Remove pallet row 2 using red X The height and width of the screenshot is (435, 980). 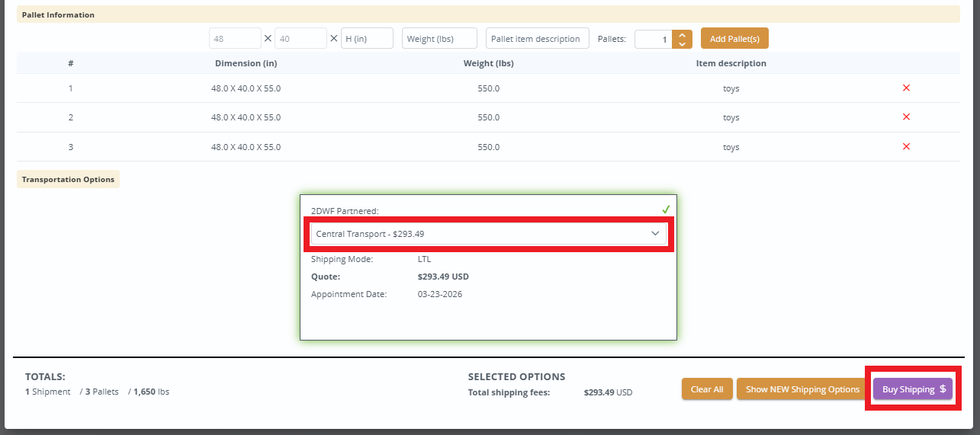pos(906,117)
